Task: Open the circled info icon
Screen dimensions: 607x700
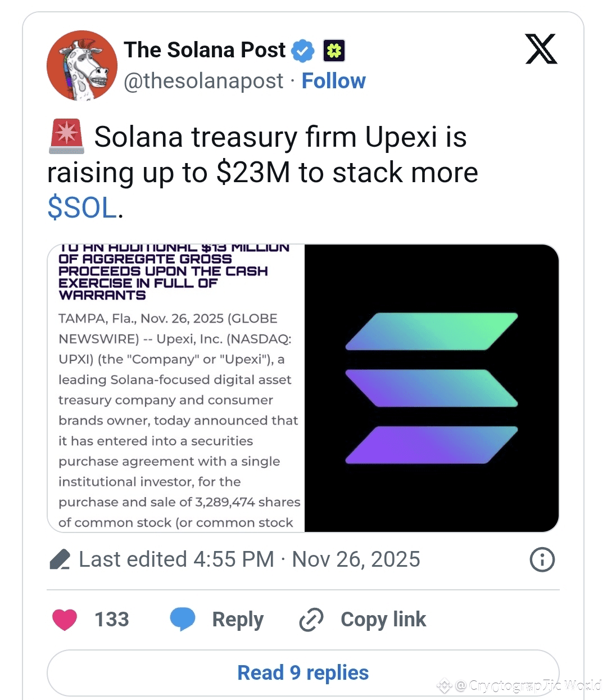Action: point(542,559)
